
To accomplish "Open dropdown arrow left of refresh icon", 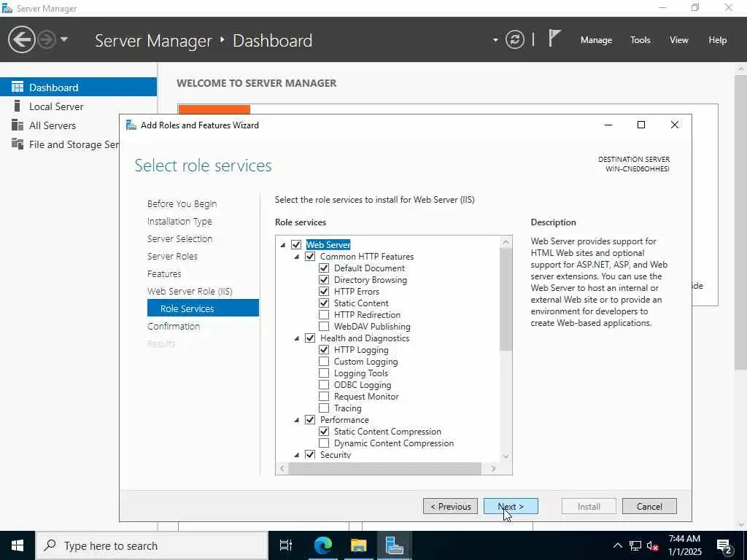I will pyautogui.click(x=495, y=40).
